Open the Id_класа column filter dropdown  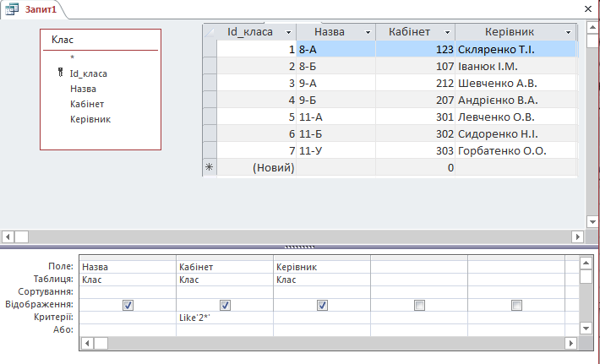point(288,32)
